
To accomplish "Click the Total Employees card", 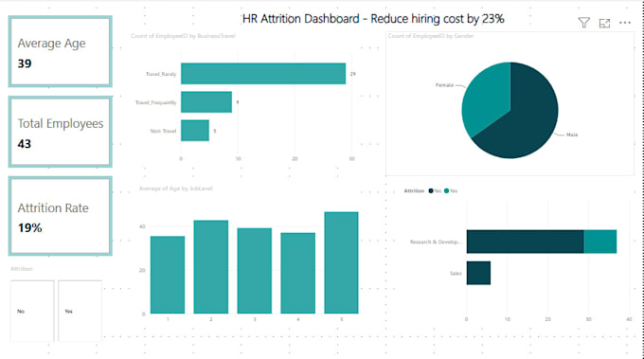I will click(61, 132).
